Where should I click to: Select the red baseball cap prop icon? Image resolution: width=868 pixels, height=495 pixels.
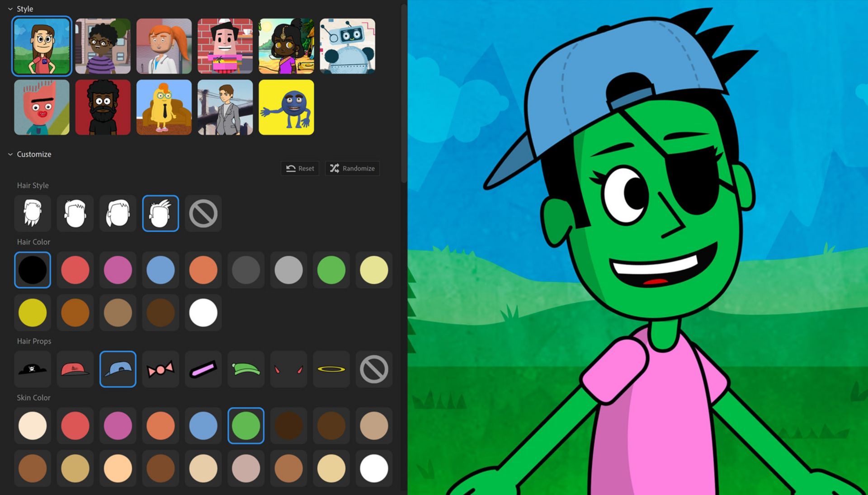[x=75, y=368]
